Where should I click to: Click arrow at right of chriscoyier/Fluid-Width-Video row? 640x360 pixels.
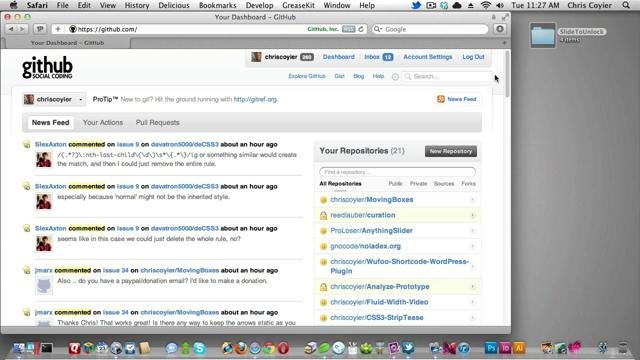[x=473, y=302]
